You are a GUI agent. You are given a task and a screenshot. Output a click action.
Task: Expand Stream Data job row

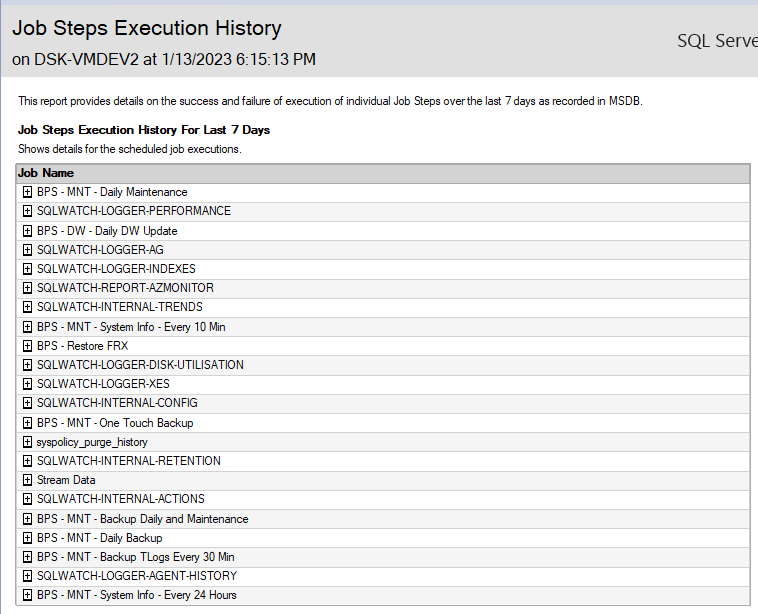(x=28, y=480)
